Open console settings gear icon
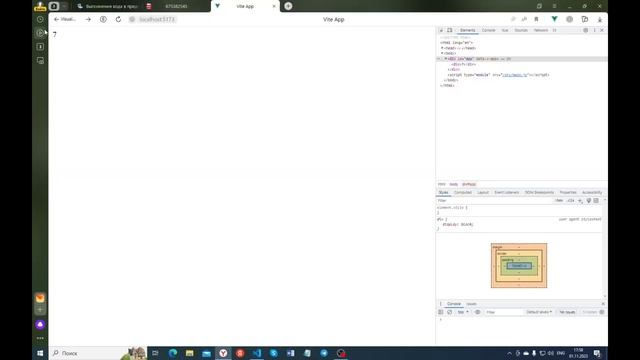The image size is (640, 360). 602,312
